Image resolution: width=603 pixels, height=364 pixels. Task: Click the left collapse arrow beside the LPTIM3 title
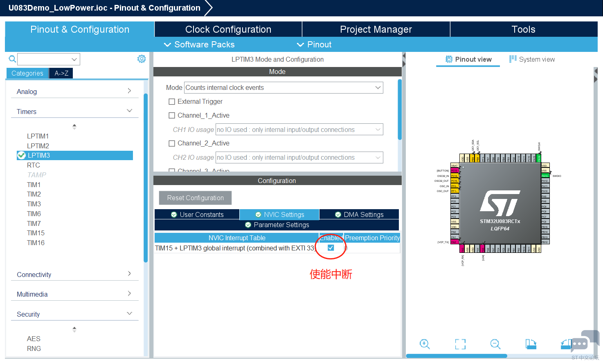click(x=404, y=56)
